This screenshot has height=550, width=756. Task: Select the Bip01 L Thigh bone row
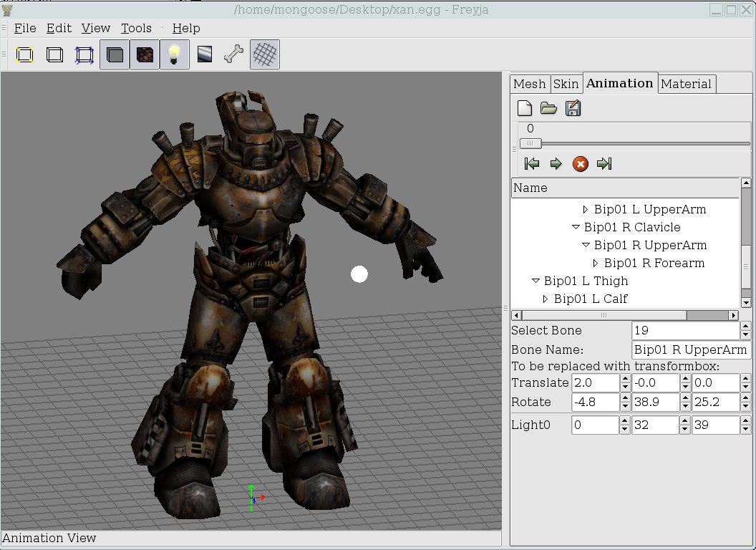[625, 281]
